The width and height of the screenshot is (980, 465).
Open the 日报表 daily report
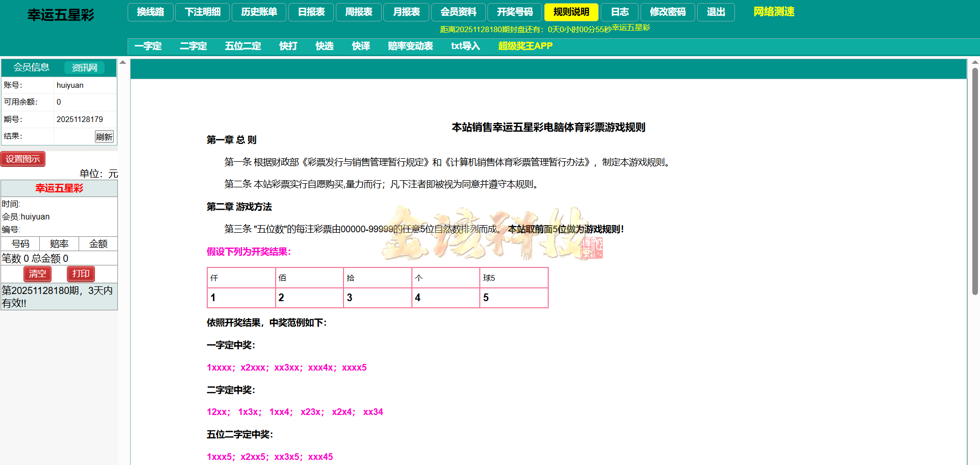point(311,12)
